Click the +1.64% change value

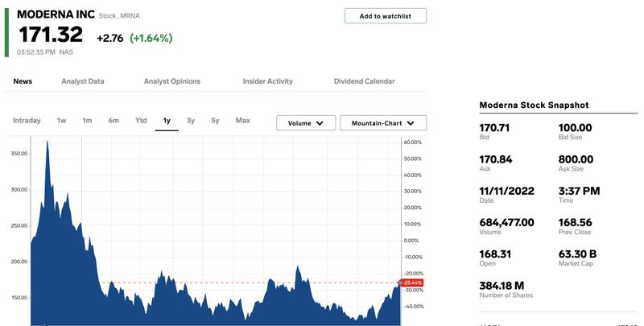pos(151,38)
